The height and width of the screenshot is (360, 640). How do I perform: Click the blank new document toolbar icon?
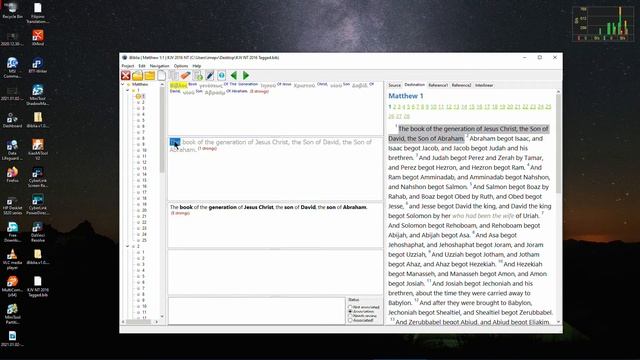162,76
